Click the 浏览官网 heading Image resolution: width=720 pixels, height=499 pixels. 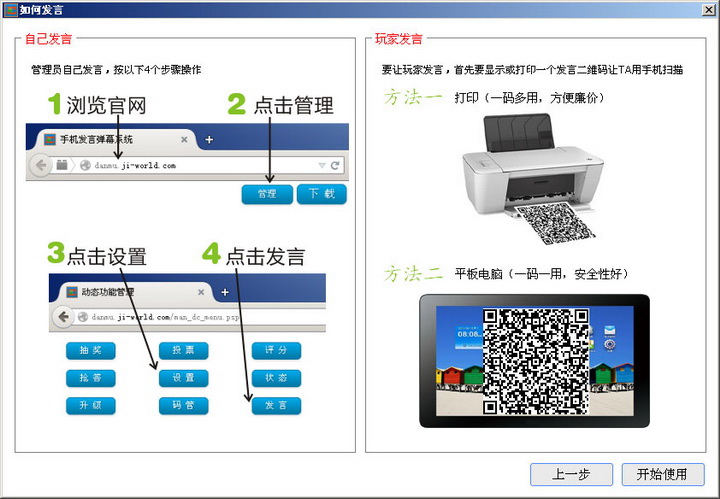click(x=107, y=105)
